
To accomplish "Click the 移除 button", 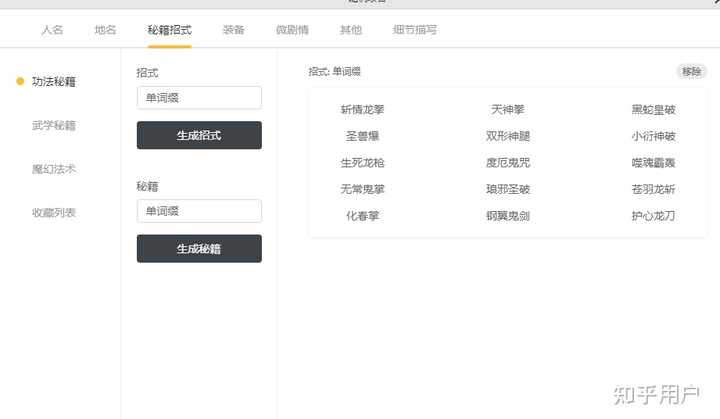I will point(691,72).
